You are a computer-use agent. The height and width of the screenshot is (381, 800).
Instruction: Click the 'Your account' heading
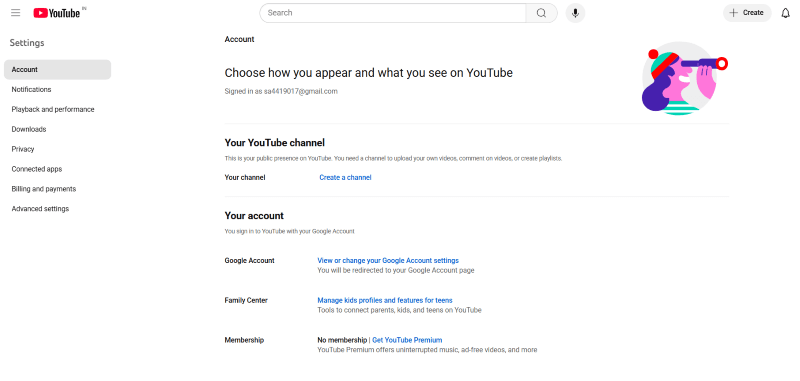point(254,216)
